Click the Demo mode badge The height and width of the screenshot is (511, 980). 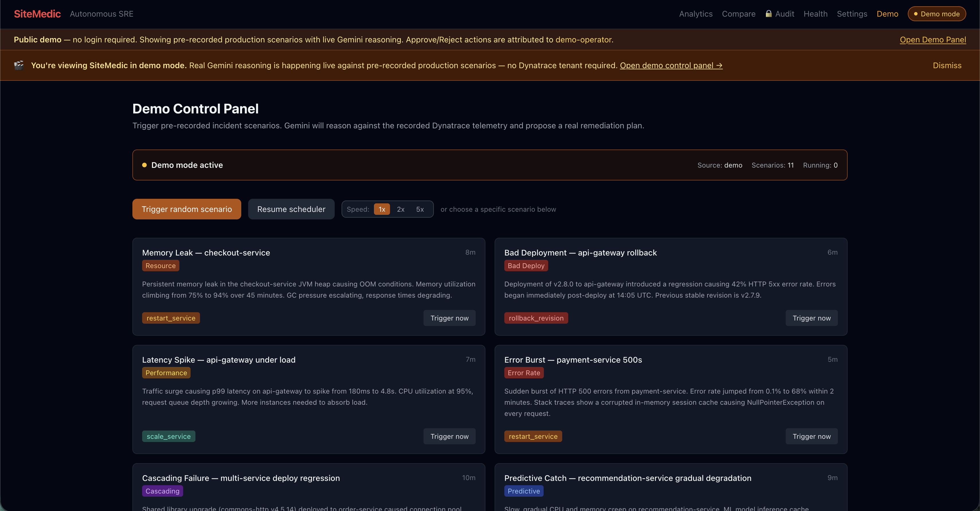pos(937,14)
